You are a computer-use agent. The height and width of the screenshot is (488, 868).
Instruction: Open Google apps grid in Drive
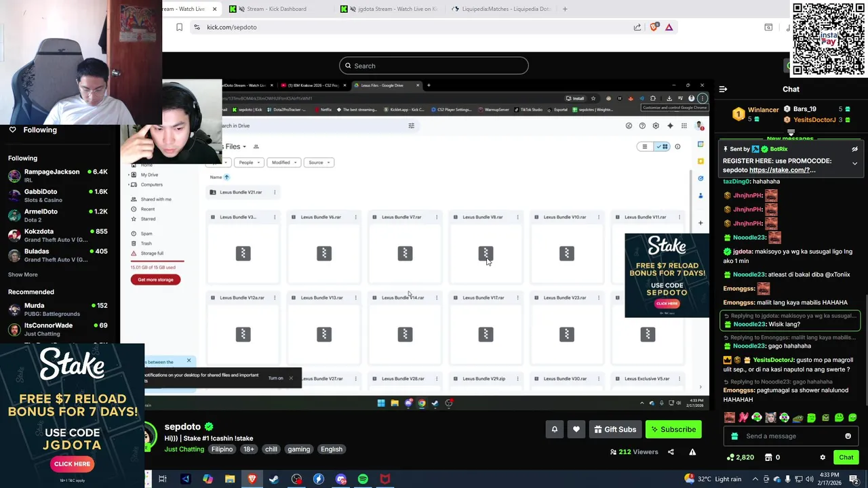point(684,125)
